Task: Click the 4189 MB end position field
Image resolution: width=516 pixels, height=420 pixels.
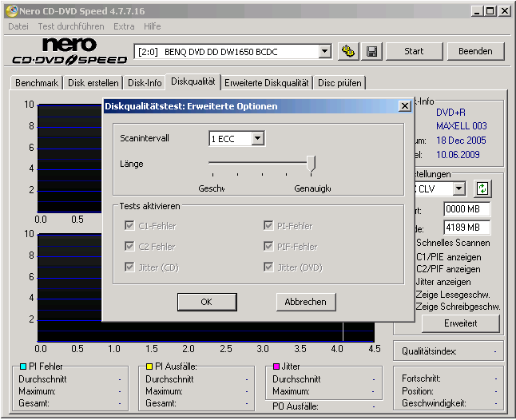Action: pyautogui.click(x=466, y=228)
